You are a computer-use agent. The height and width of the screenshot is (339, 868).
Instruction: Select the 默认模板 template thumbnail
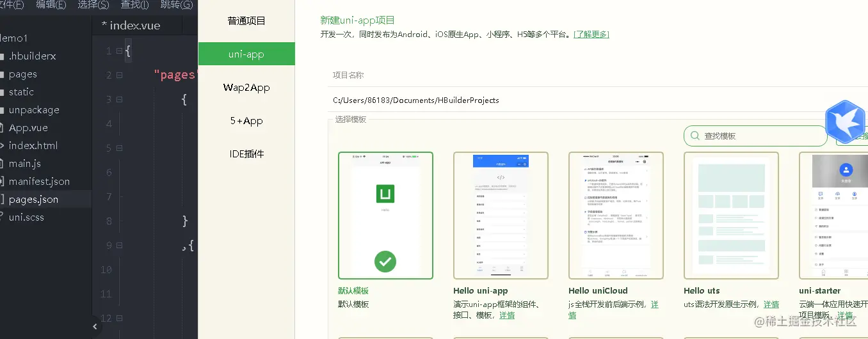pyautogui.click(x=385, y=216)
